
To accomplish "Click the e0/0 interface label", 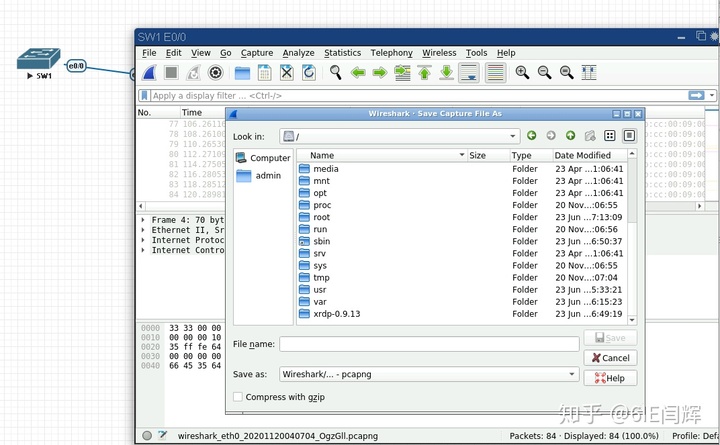I will (76, 66).
